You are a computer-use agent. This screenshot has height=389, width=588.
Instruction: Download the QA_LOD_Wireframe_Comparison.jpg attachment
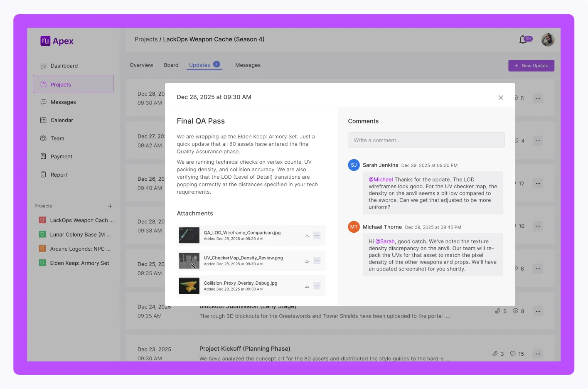[307, 236]
